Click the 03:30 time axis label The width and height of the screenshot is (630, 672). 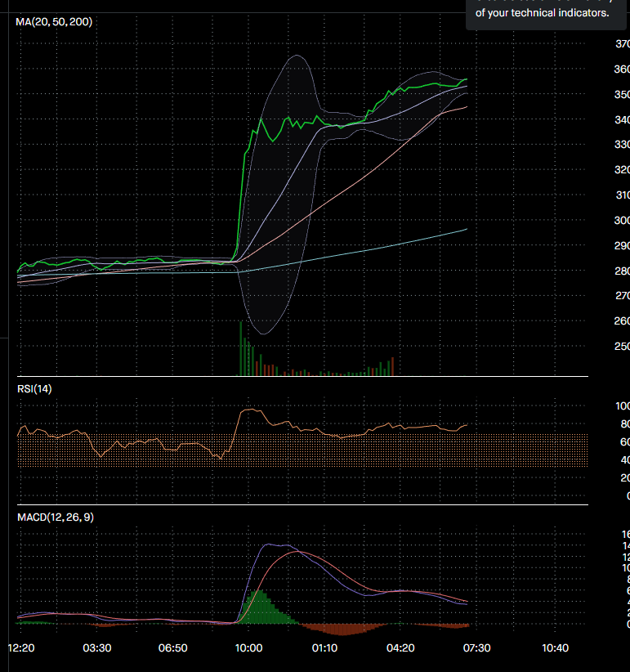96,647
